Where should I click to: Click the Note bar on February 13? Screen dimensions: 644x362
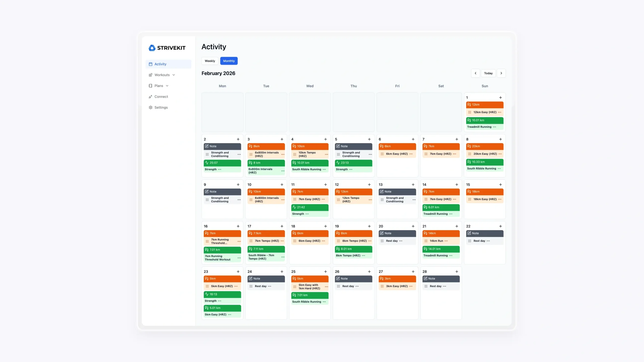pyautogui.click(x=397, y=192)
